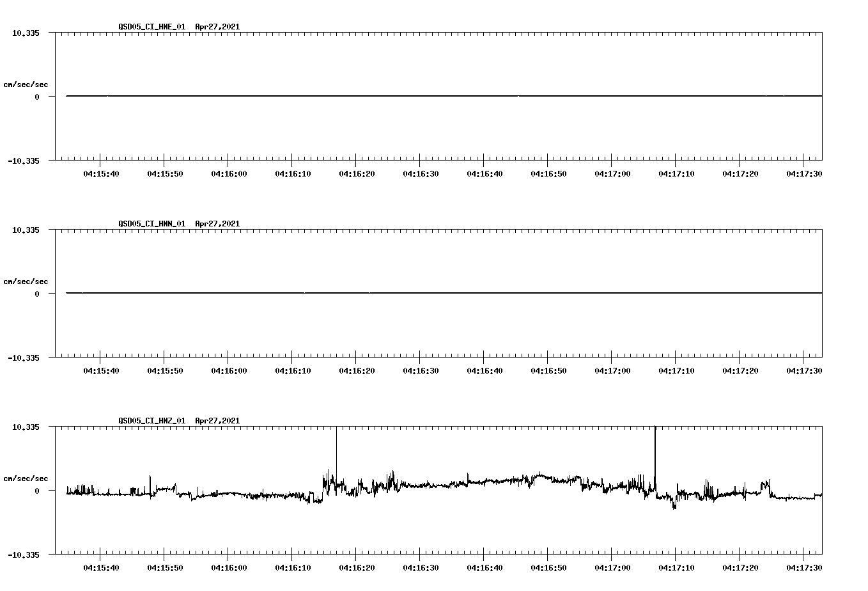Click the Apr27,2021 date label on top plot
This screenshot has width=868, height=591.
pos(217,27)
